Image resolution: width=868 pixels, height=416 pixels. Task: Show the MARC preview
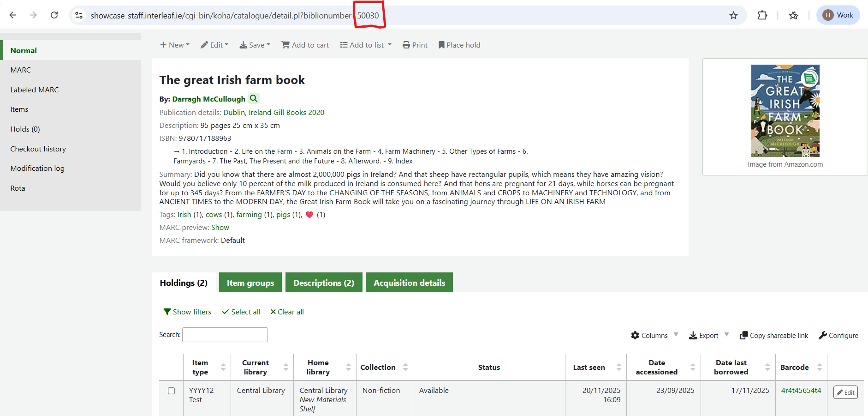point(220,228)
